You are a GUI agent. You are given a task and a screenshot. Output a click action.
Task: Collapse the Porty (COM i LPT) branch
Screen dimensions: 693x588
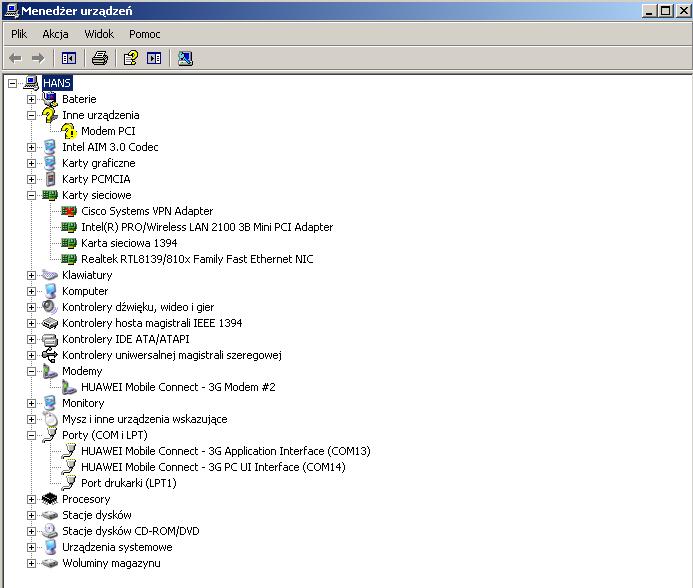[x=32, y=435]
